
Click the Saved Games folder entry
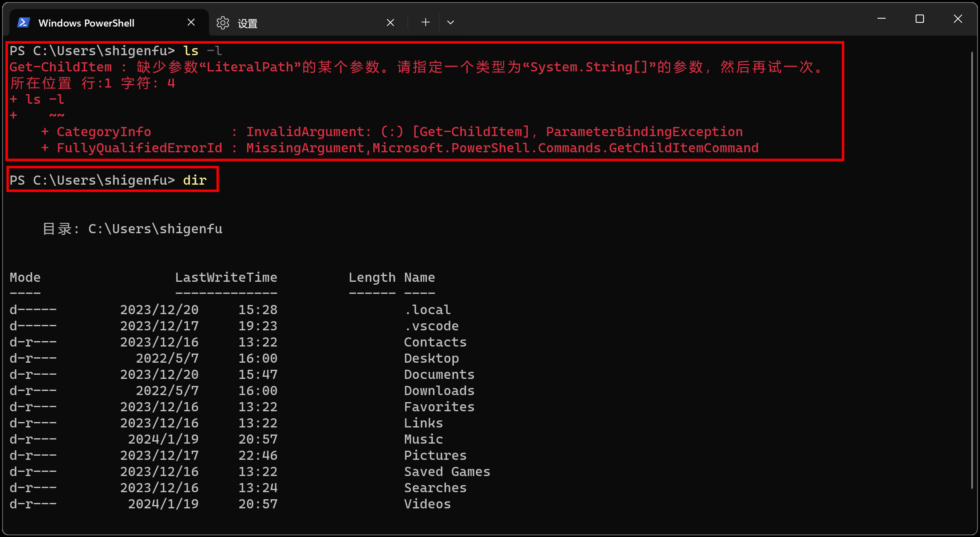(x=447, y=471)
